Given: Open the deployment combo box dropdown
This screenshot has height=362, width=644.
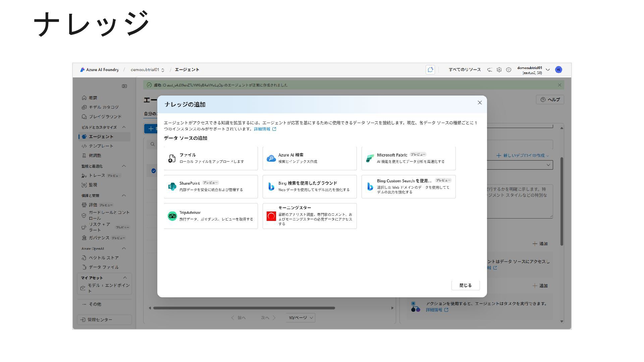Looking at the screenshot, I should 549,165.
